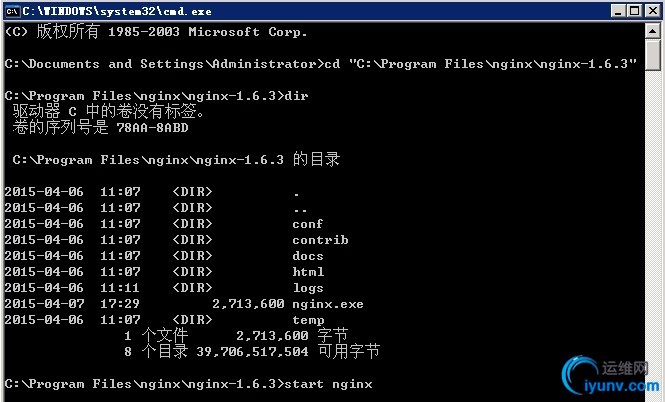This screenshot has height=402, width=665.
Task: Click the 2015-04-07 date of nginx.exe
Action: (44, 304)
